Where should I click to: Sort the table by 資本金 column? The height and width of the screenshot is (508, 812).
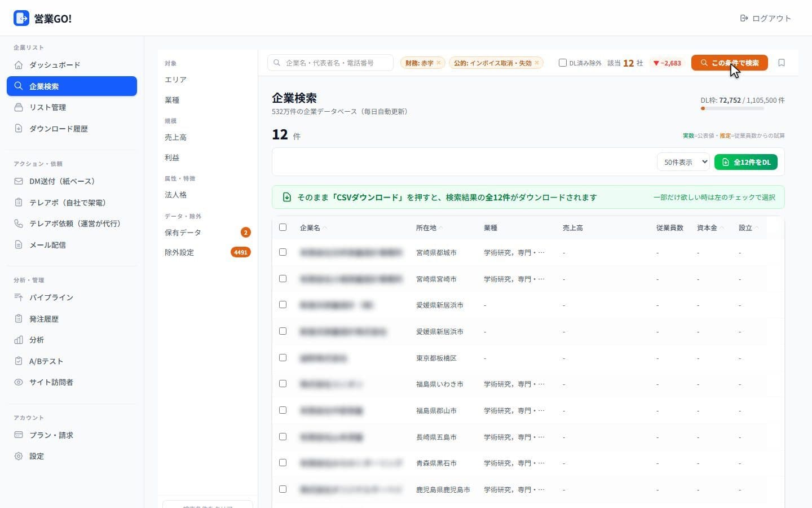709,228
